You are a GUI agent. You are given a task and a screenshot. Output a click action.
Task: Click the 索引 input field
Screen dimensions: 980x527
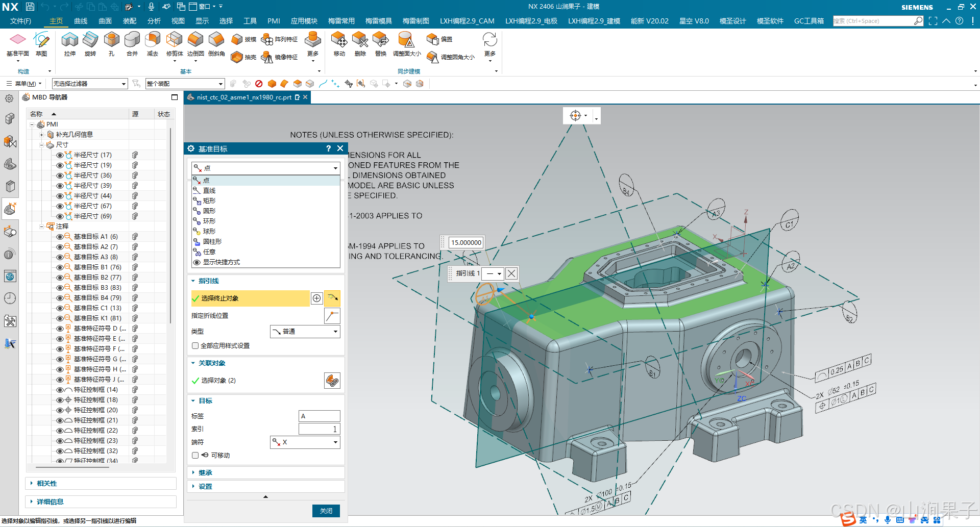coord(319,429)
